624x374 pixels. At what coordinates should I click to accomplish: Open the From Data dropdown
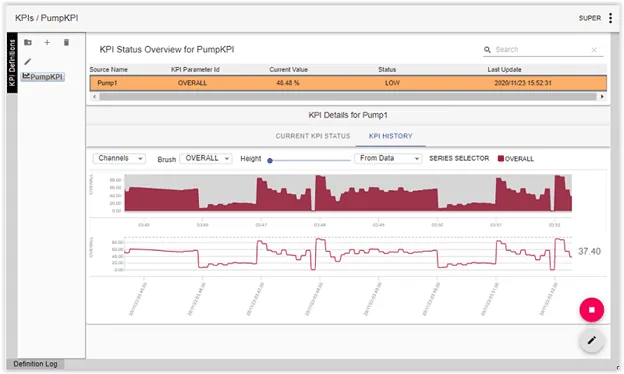[x=388, y=158]
